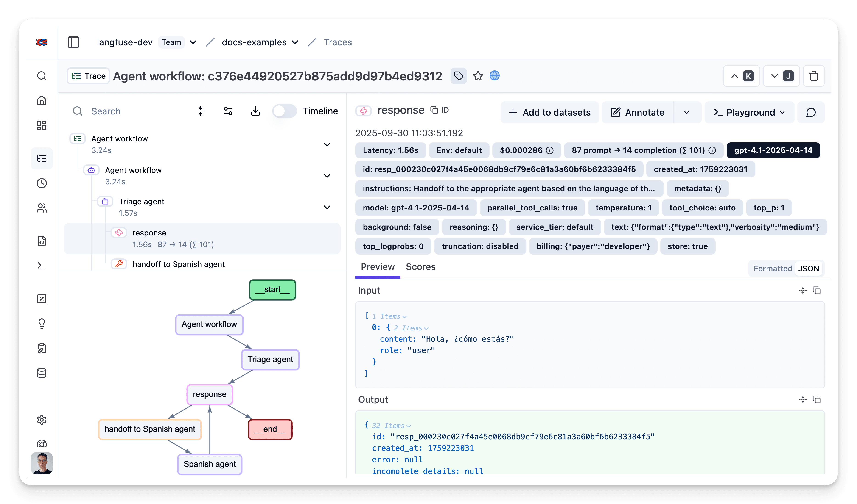Viewport: 857px width, 504px height.
Task: Open the lightbulb evaluation icon in the sidebar
Action: click(x=42, y=324)
